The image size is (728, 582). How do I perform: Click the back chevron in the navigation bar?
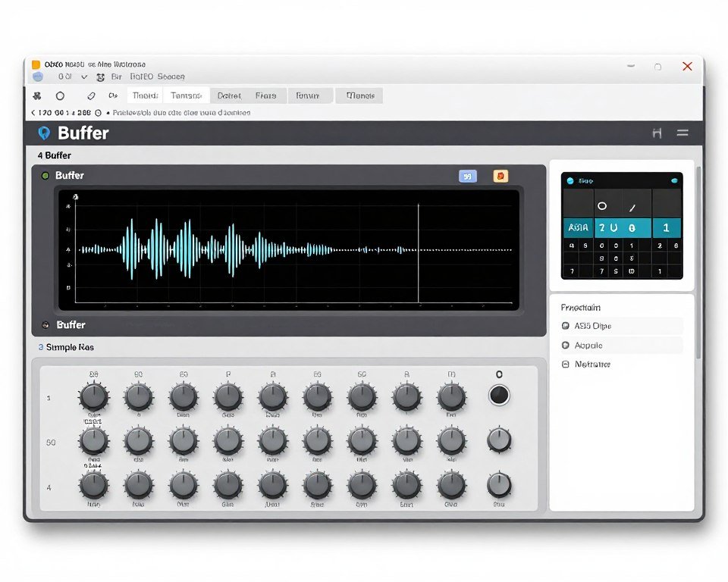[32, 111]
